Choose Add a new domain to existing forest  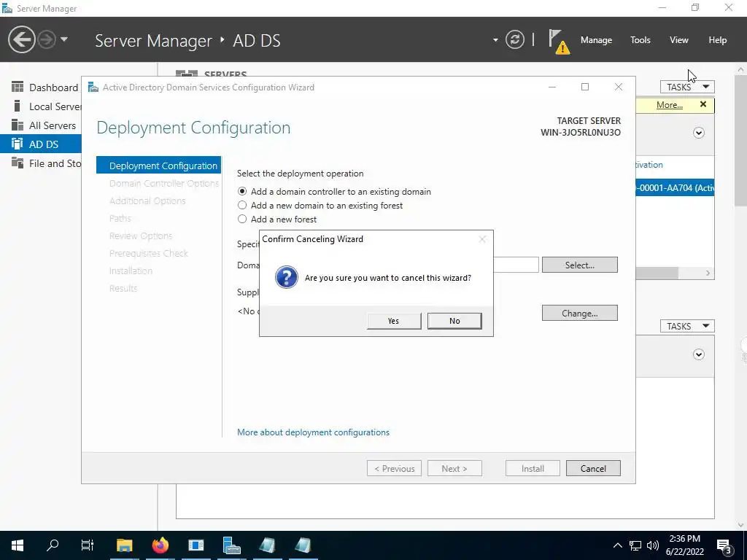click(242, 205)
